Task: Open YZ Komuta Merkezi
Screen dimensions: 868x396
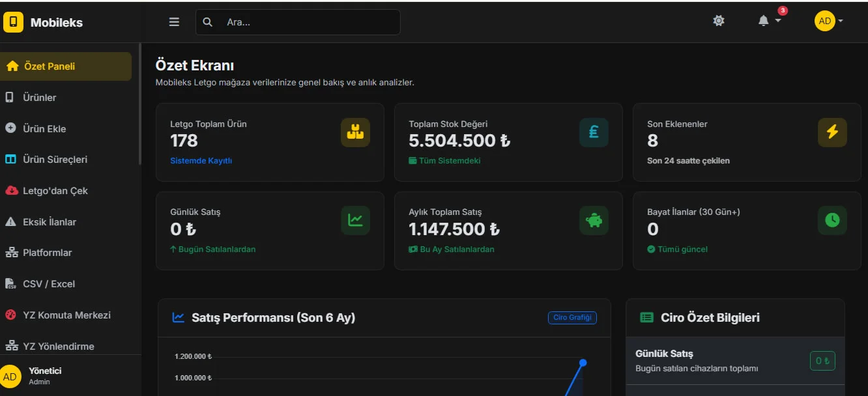Action: pos(66,315)
